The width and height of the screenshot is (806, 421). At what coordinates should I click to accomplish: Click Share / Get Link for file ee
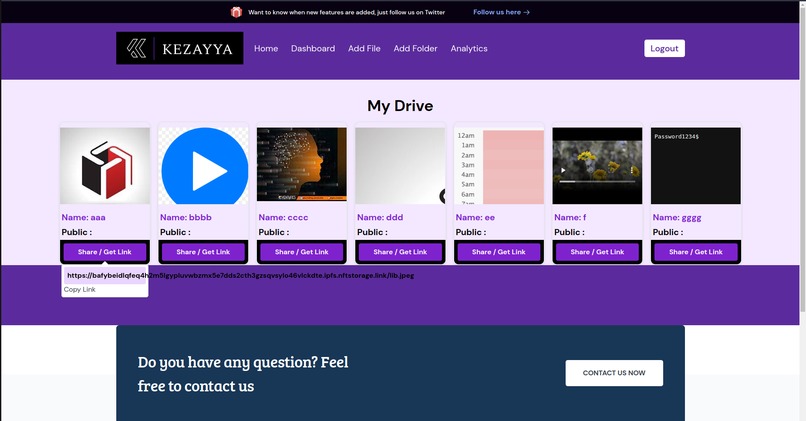[x=499, y=252]
